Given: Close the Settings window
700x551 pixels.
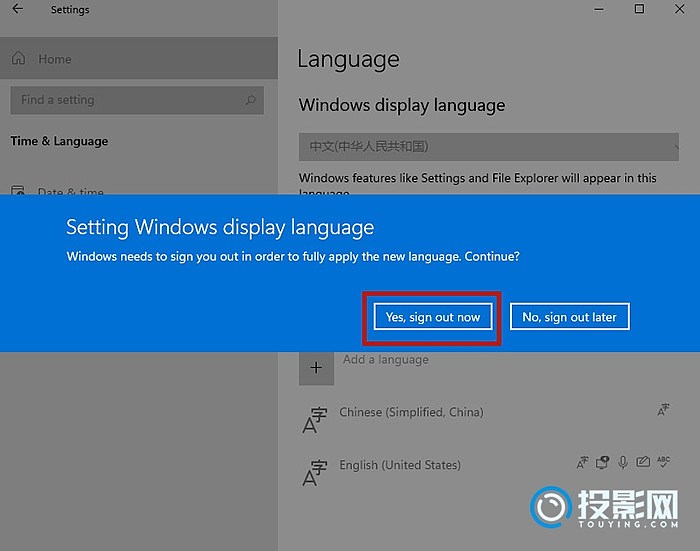Looking at the screenshot, I should (x=679, y=9).
